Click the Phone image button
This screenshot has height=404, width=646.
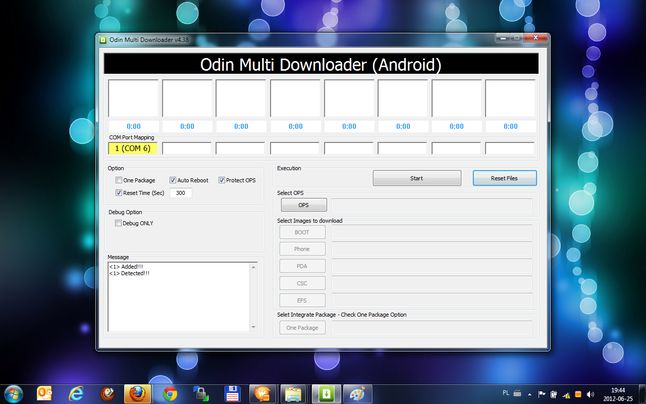coord(302,249)
